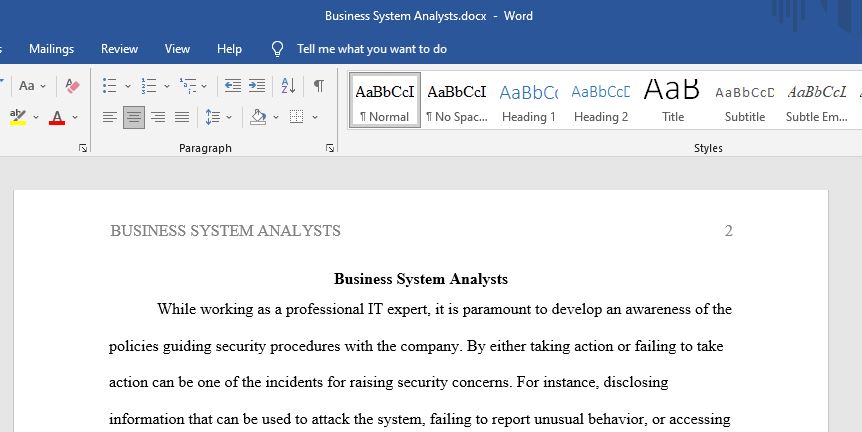Apply multilevel list formatting
Screen dimensions: 862x432
click(x=188, y=86)
